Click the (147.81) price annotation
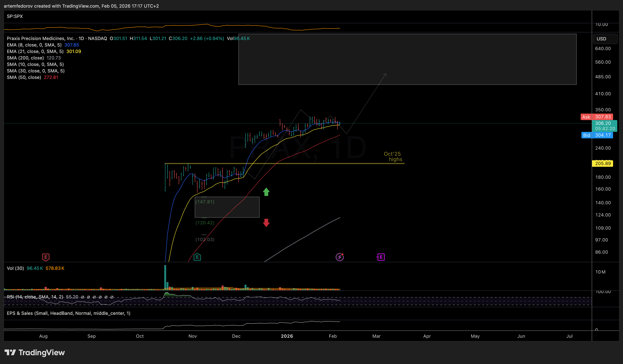The width and height of the screenshot is (623, 364). click(205, 202)
